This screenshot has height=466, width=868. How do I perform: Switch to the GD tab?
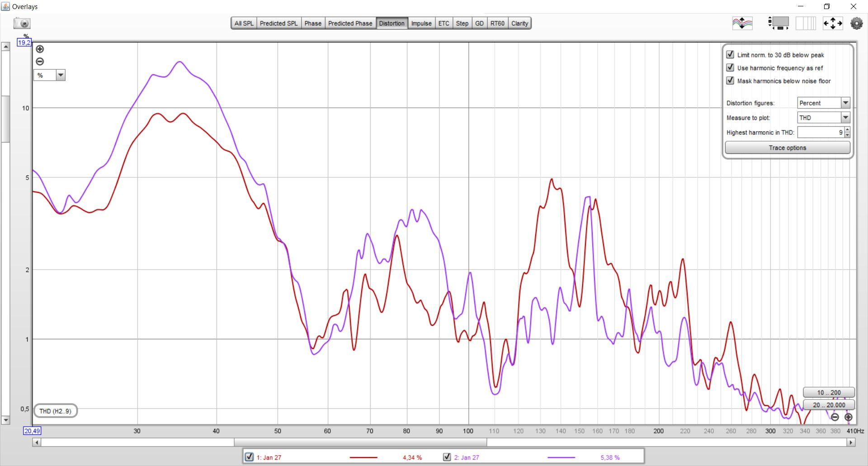480,24
